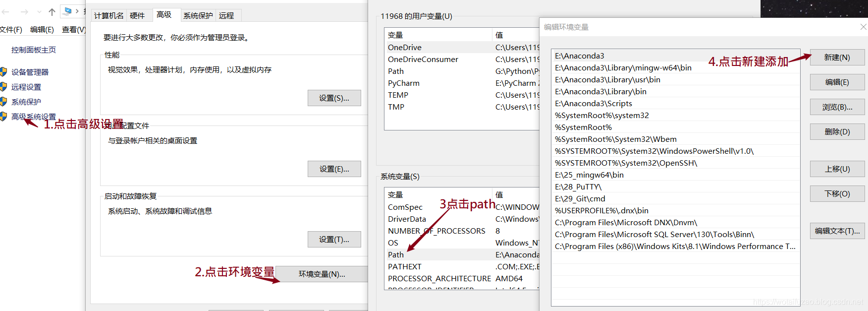The width and height of the screenshot is (868, 311).
Task: Click 下移(O) button
Action: [x=837, y=194]
